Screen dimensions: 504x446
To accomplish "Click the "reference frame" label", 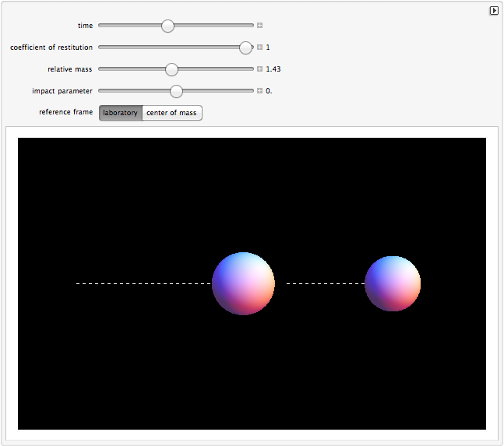I will [65, 113].
